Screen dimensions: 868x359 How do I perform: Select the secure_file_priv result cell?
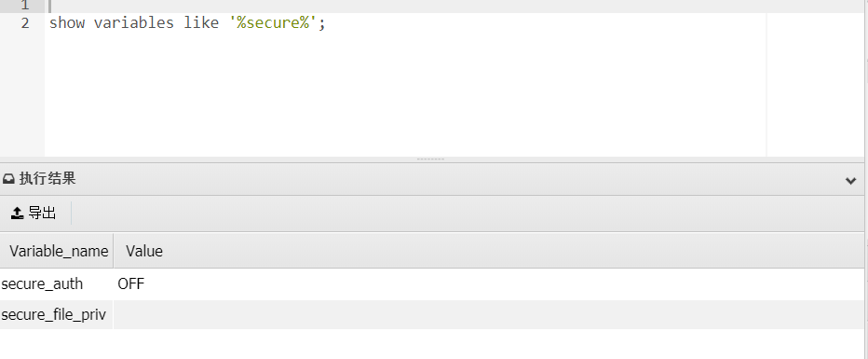click(57, 314)
